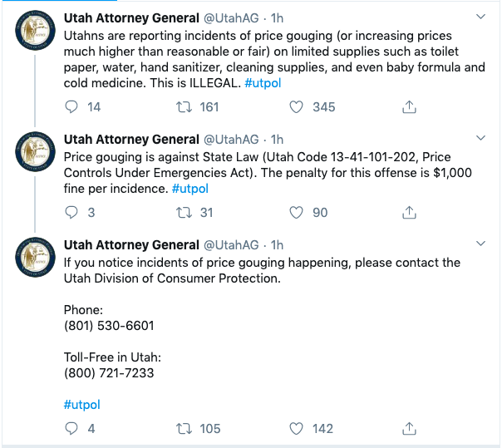502x448 pixels.
Task: Like the tweet with 345 likes
Action: (x=297, y=106)
